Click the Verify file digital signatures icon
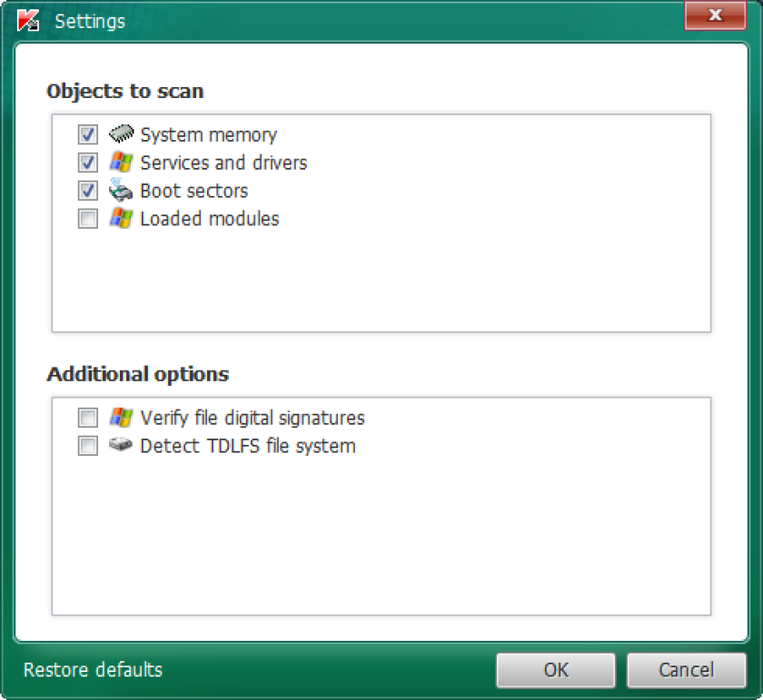This screenshot has height=700, width=763. (x=121, y=418)
